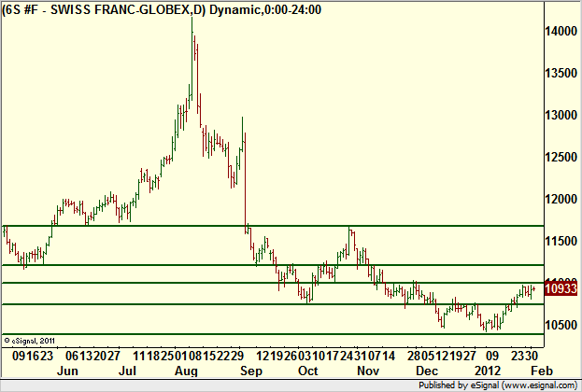Click the 12000 price axis label
Viewport: 582px width, 392px height.
561,199
